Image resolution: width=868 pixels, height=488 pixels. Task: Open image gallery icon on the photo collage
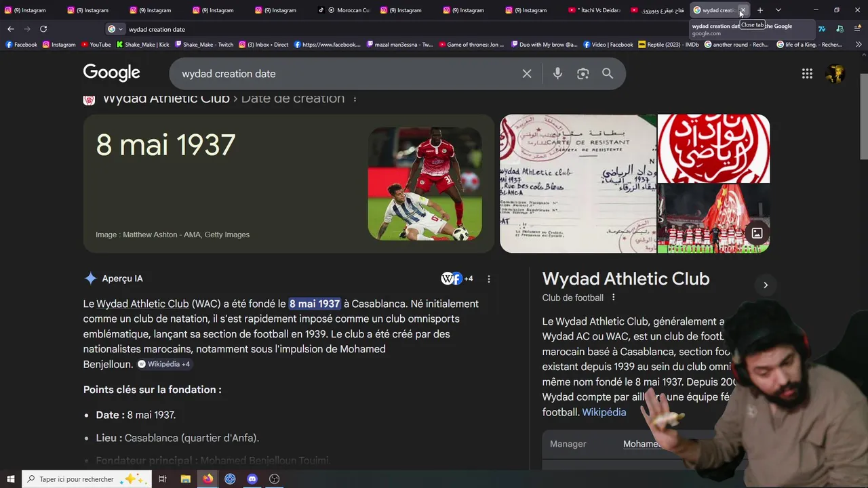[757, 233]
